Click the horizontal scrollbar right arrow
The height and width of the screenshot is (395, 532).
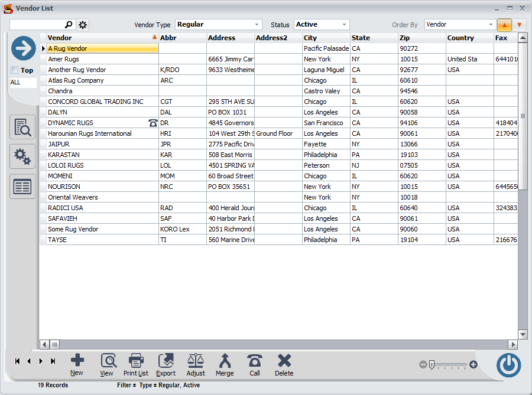(x=512, y=345)
